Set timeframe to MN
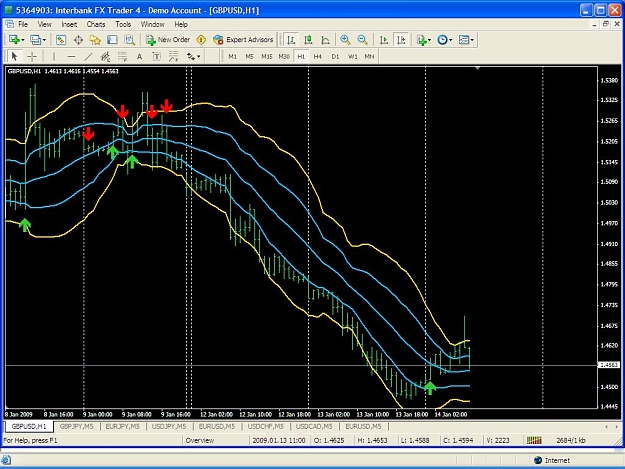 369,57
